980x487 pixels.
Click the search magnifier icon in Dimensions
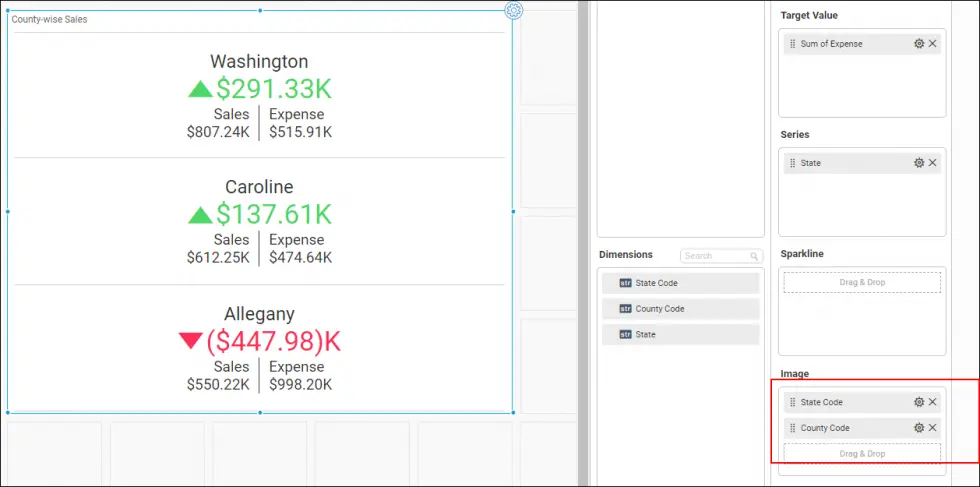(755, 256)
